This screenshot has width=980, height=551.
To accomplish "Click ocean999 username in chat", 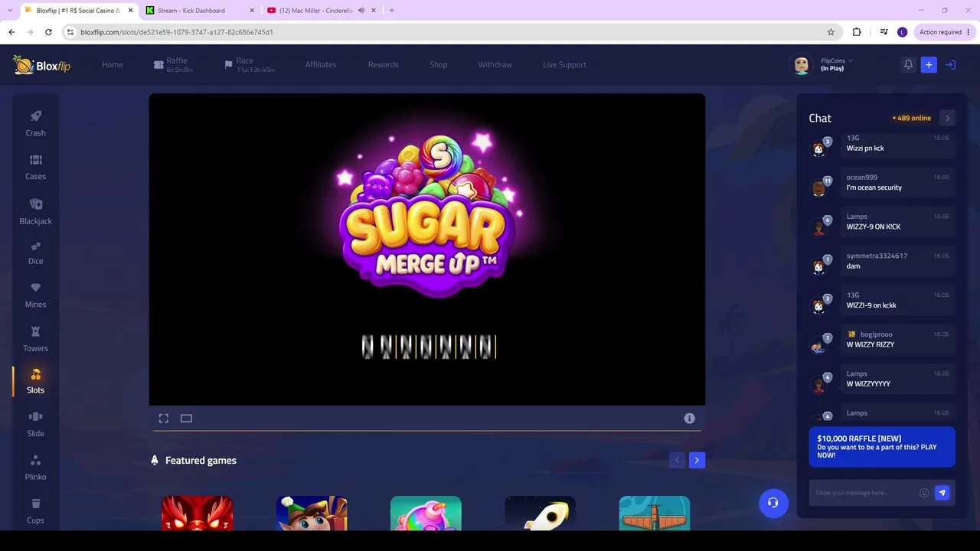I will tap(862, 178).
